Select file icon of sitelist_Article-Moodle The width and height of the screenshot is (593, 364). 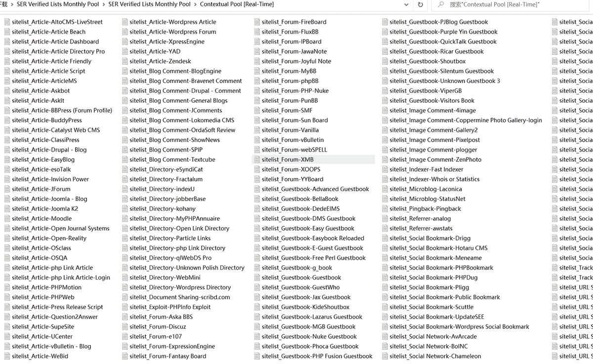(7, 218)
